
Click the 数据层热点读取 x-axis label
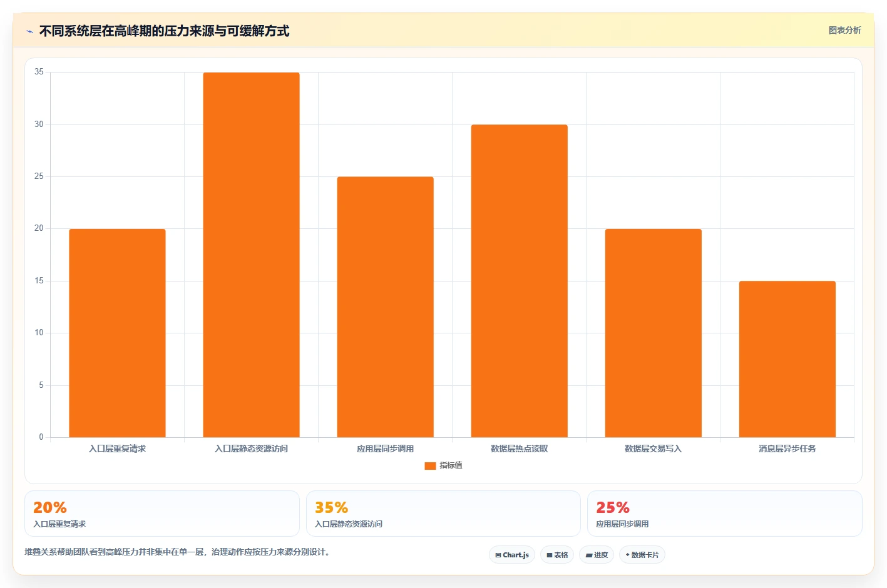click(519, 449)
